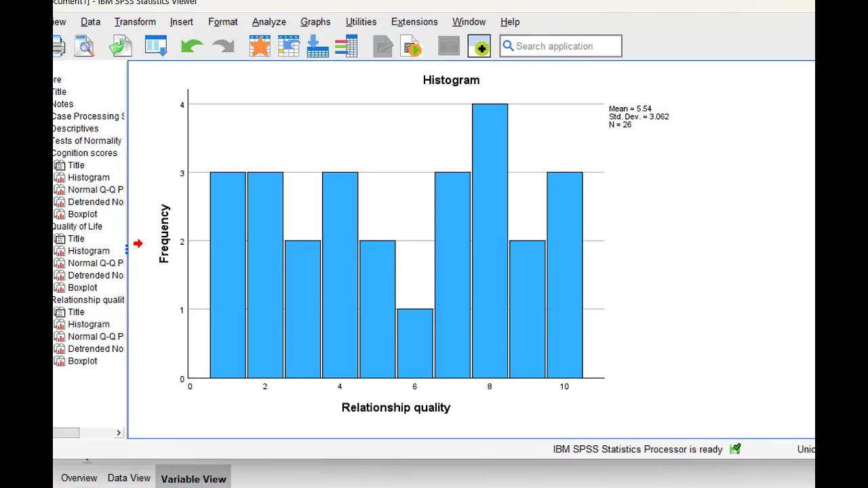The width and height of the screenshot is (868, 488).
Task: Click the outline scroll right arrow
Action: coord(119,432)
